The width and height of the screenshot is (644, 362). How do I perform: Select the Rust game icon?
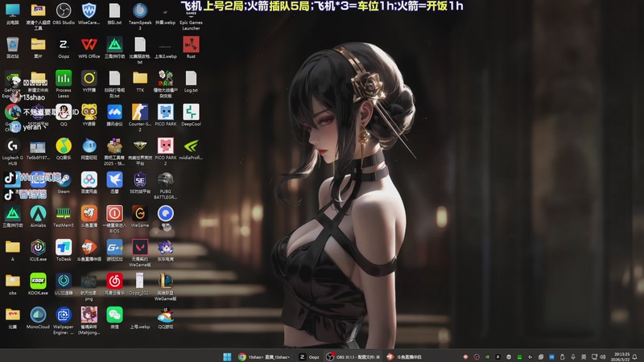pos(191,45)
